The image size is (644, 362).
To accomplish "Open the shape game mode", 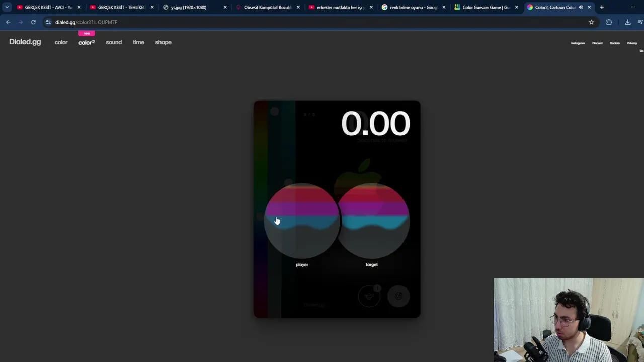I will [x=164, y=42].
